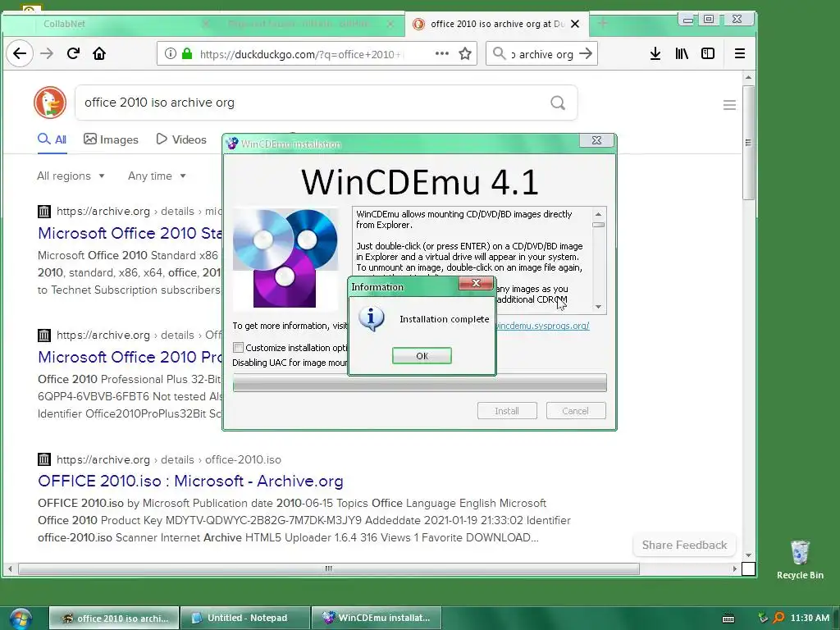
Task: Switch to the CollabNet tab
Action: (107, 24)
